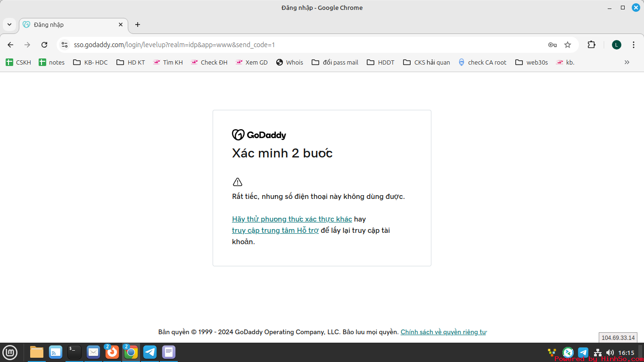The width and height of the screenshot is (644, 362).
Task: Open web30s bookmark folder
Action: [x=531, y=62]
